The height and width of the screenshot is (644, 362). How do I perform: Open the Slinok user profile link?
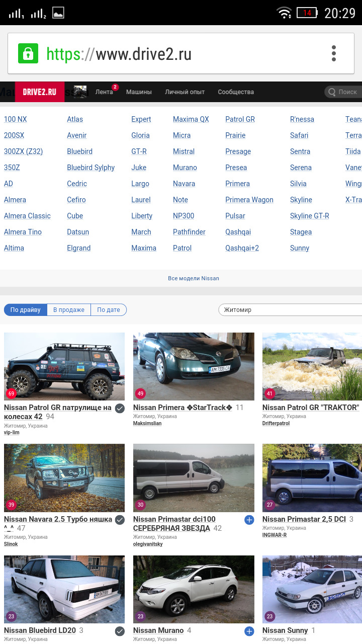pos(11,544)
